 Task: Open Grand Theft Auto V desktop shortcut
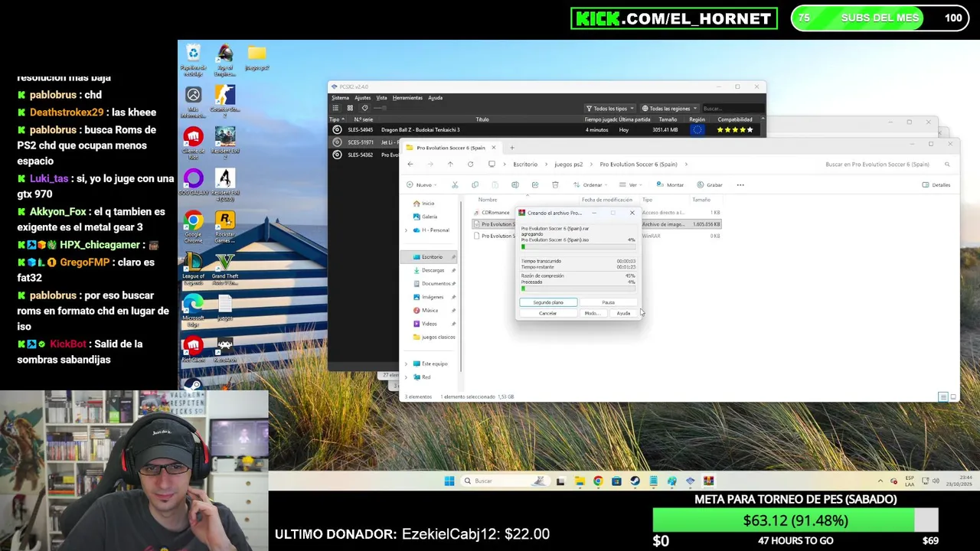(225, 269)
